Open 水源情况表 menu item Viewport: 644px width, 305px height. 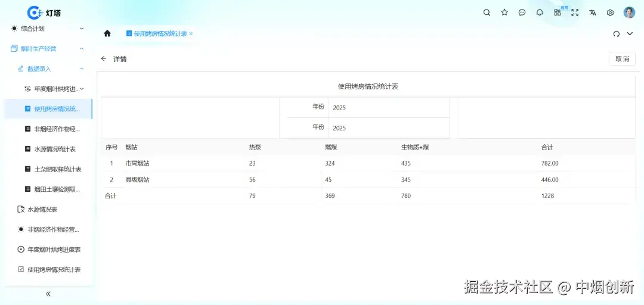[x=47, y=209]
